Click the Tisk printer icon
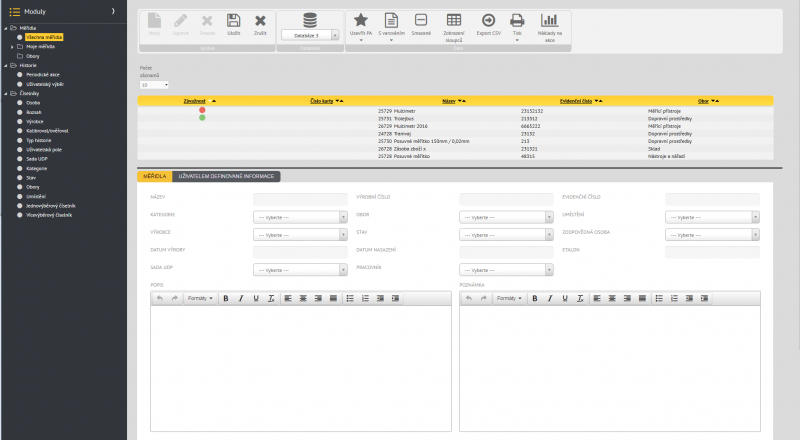 coord(517,20)
